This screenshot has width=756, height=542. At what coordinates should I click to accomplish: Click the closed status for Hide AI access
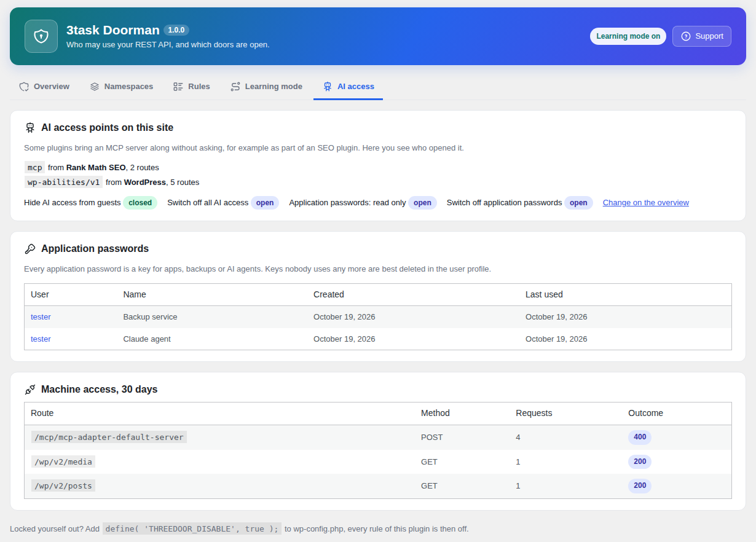click(140, 203)
